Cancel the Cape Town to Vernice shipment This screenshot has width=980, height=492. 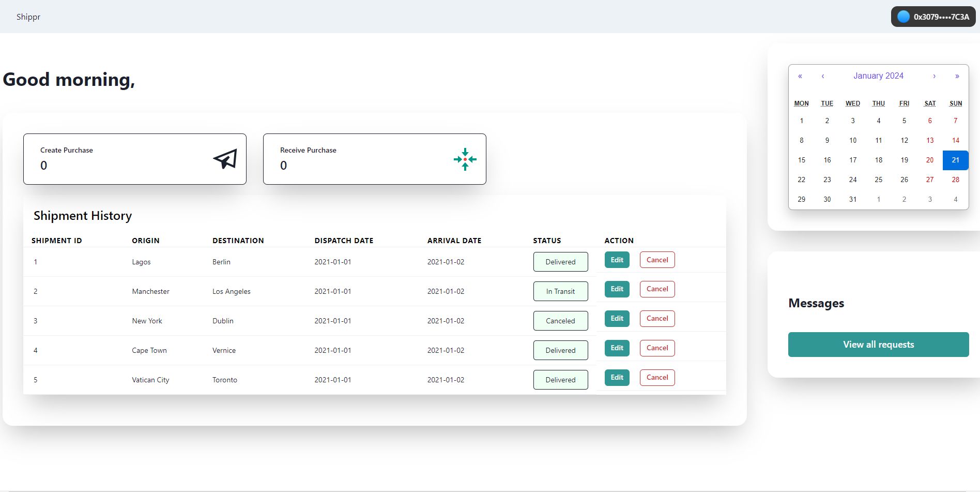pyautogui.click(x=657, y=348)
